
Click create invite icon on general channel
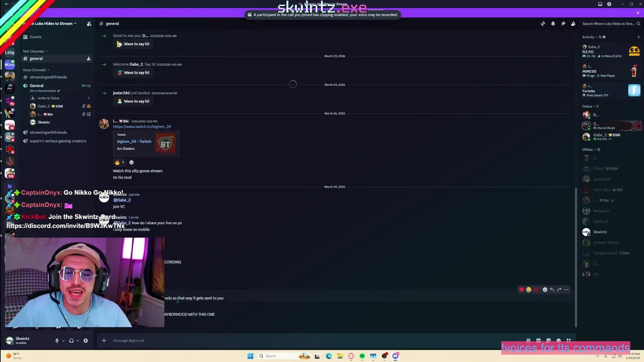89,59
